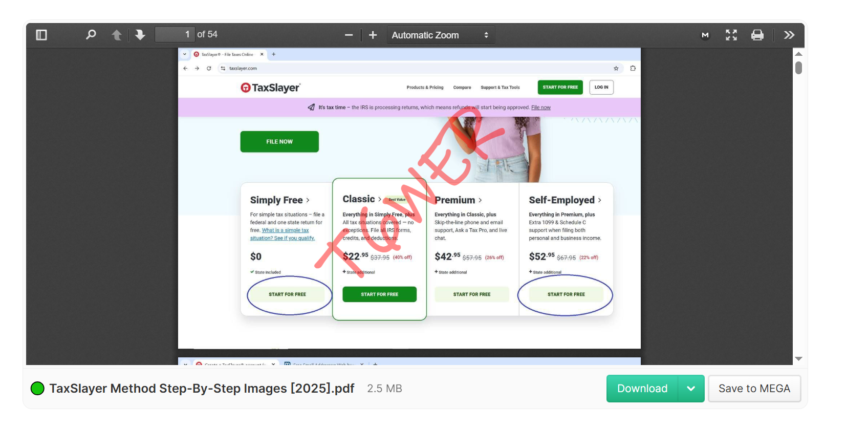Click the page number input field
The height and width of the screenshot is (428, 868).
pos(175,34)
